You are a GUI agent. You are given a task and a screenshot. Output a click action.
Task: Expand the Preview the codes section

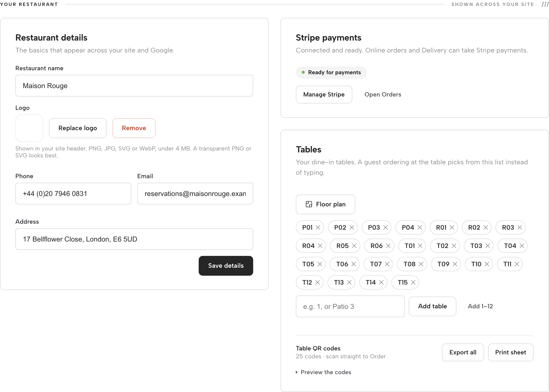[324, 372]
